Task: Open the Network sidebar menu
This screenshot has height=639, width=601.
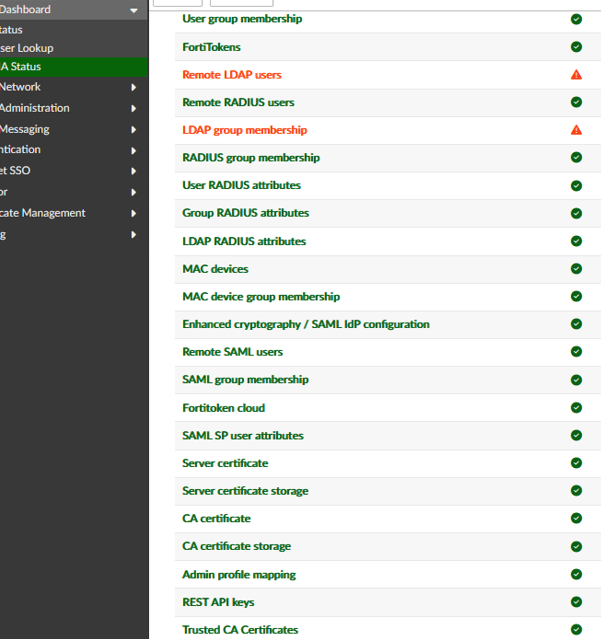Action: [x=73, y=87]
